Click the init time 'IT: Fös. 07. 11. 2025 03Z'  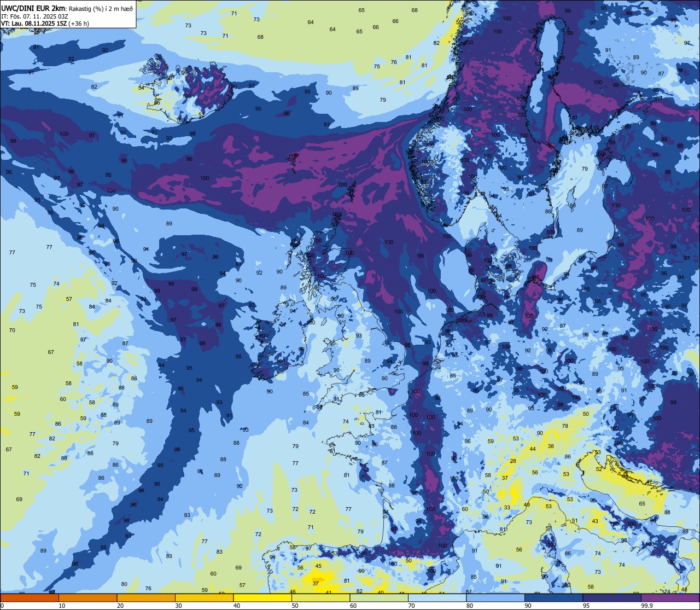34,16
